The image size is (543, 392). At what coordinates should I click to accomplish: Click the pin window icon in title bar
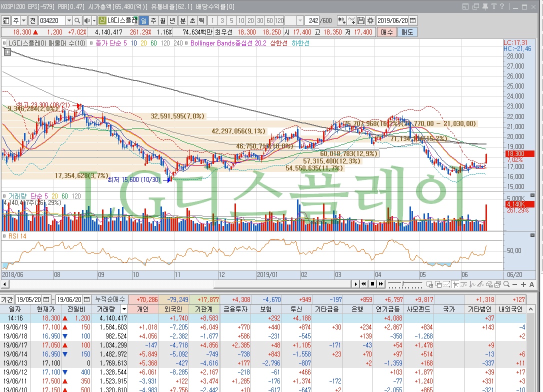(x=485, y=6)
